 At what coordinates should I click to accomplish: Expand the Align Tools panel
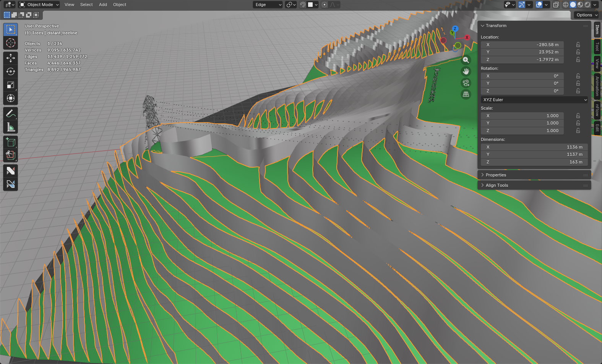(497, 185)
